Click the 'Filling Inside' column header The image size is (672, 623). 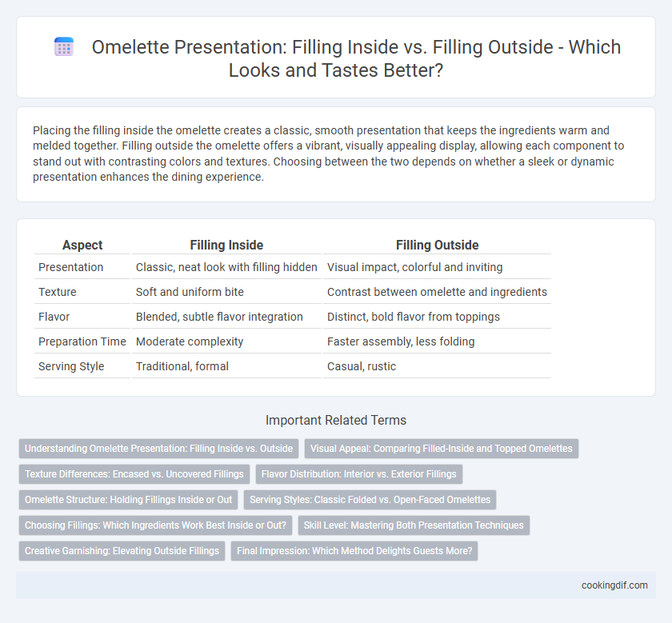pyautogui.click(x=226, y=245)
